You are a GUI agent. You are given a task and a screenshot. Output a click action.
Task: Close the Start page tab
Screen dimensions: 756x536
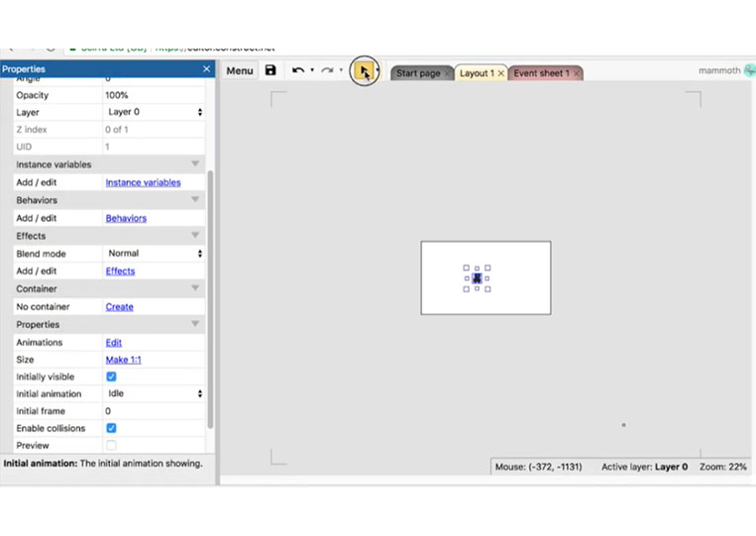447,73
